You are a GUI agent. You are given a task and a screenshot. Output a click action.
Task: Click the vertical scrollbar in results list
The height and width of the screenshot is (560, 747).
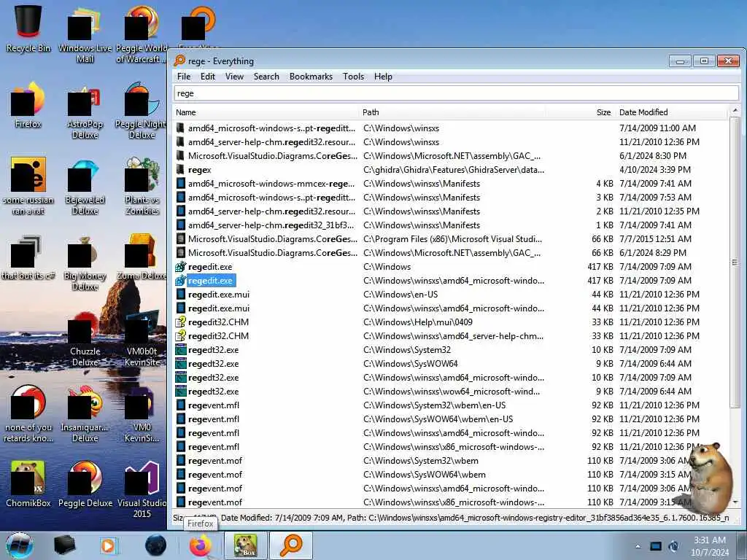(x=735, y=262)
